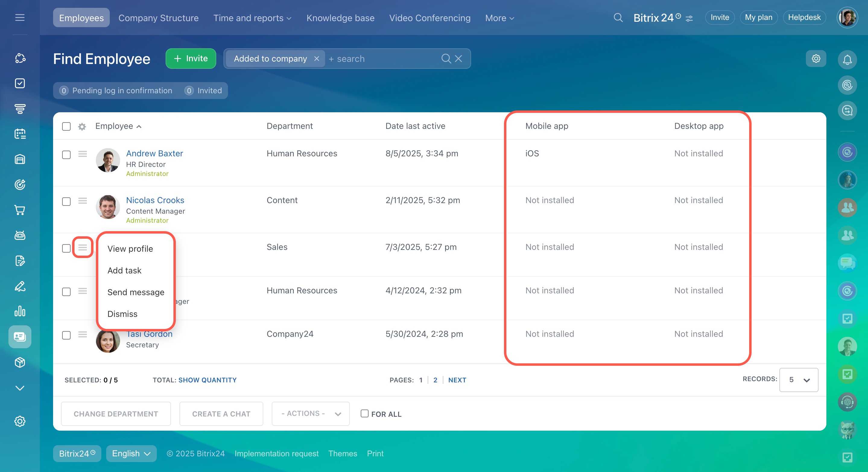The image size is (868, 472).
Task: Expand the English language selector
Action: 131,454
